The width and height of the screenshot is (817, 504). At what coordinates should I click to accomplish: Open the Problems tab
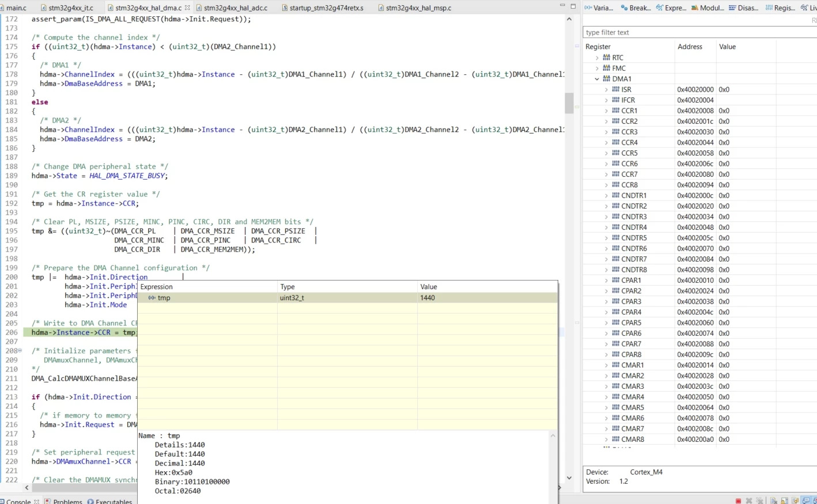click(63, 501)
